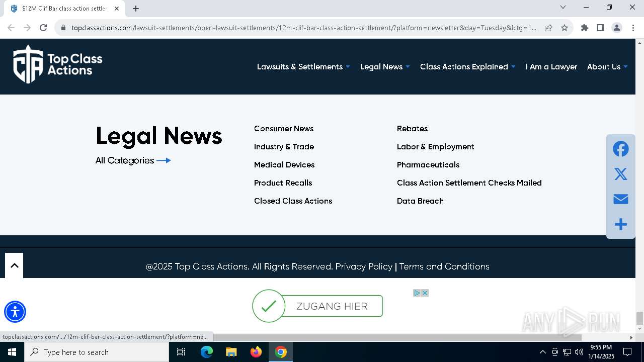The width and height of the screenshot is (644, 362).
Task: Close the Clif Bar class action tab
Action: [x=117, y=9]
